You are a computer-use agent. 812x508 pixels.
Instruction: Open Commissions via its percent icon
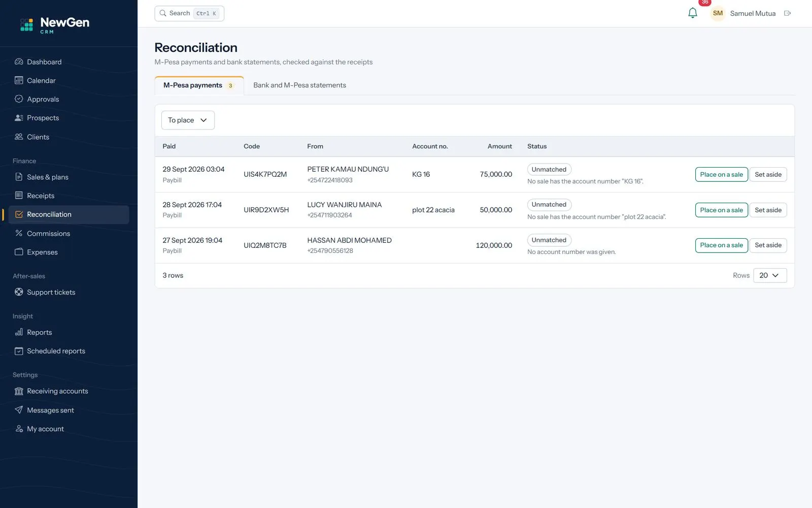(x=19, y=233)
